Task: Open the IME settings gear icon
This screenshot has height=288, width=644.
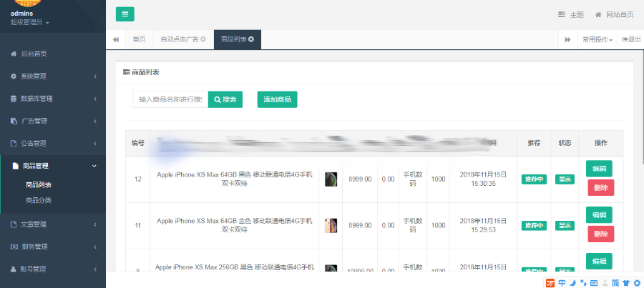Action: tap(637, 283)
